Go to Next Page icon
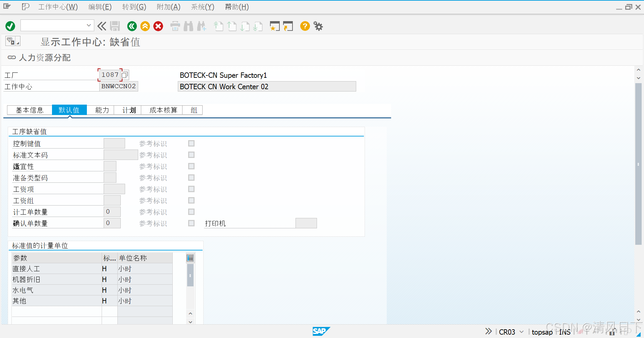 pyautogui.click(x=245, y=26)
